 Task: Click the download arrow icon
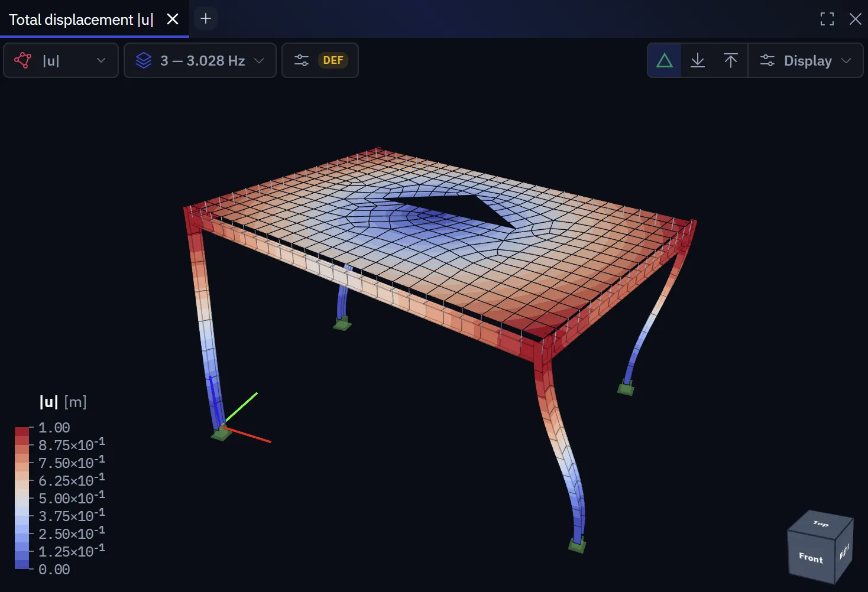click(x=698, y=60)
